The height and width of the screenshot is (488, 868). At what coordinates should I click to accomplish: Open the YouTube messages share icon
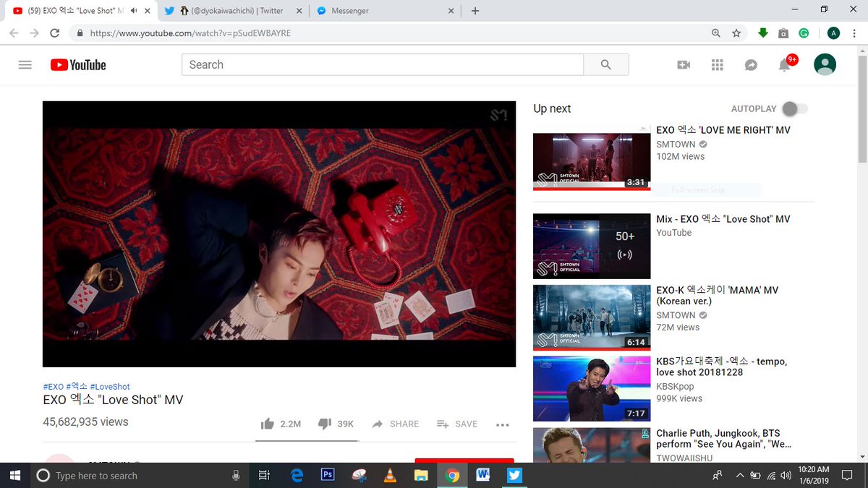click(751, 64)
